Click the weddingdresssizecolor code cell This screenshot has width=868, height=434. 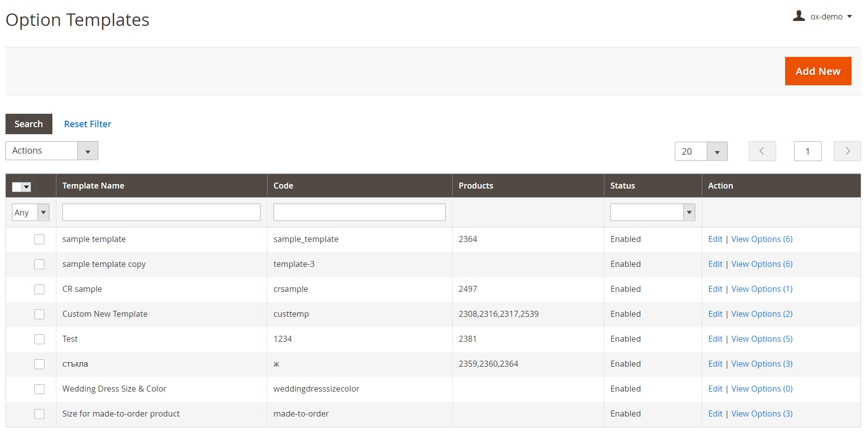pos(316,389)
